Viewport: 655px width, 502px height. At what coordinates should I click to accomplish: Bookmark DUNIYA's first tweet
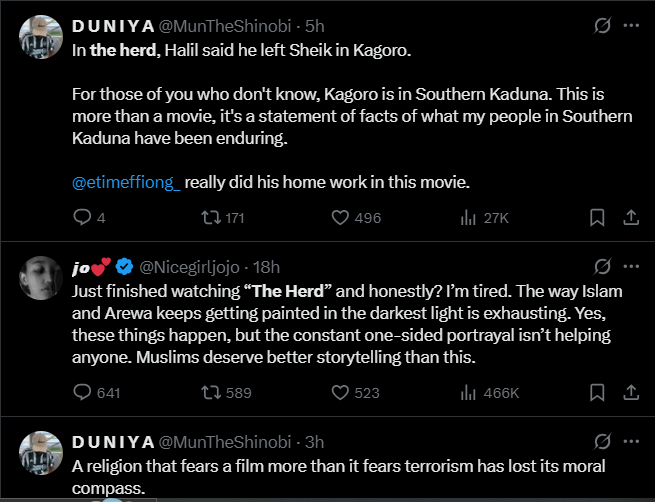(596, 217)
